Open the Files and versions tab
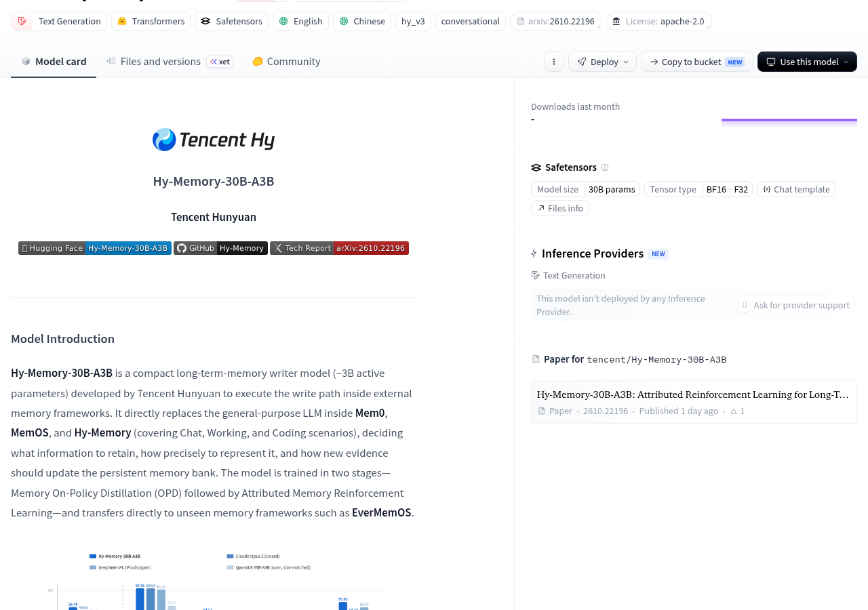 [x=170, y=62]
